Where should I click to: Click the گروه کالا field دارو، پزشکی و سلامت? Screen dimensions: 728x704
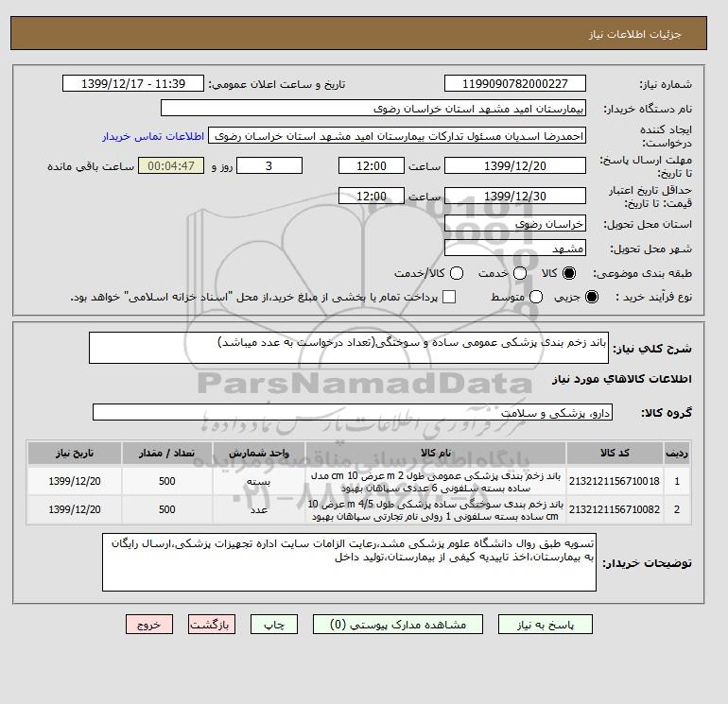(353, 412)
